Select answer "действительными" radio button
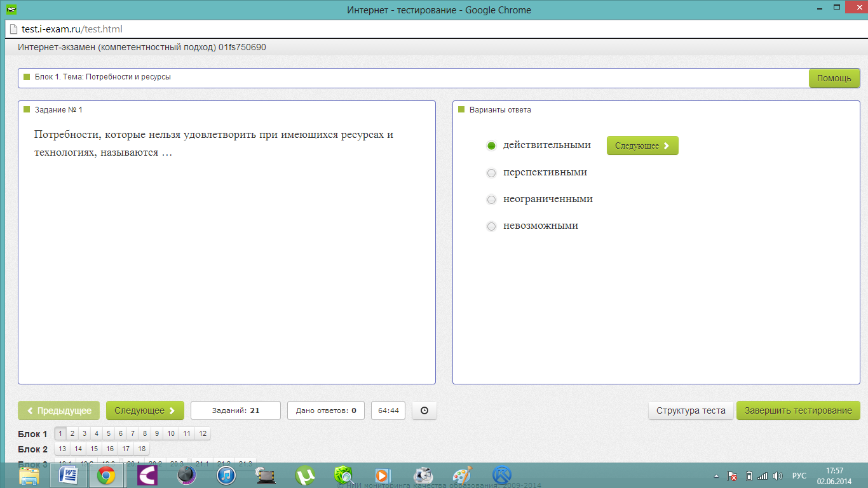 [x=491, y=146]
